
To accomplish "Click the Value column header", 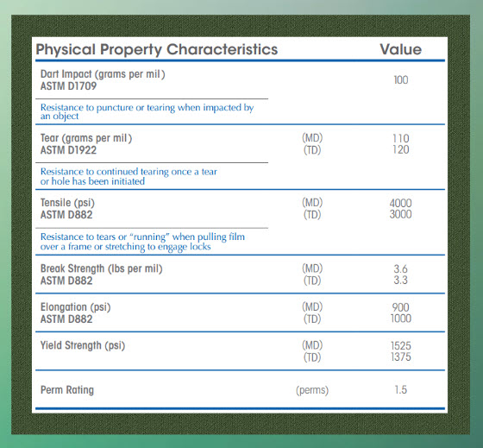I will pyautogui.click(x=400, y=49).
